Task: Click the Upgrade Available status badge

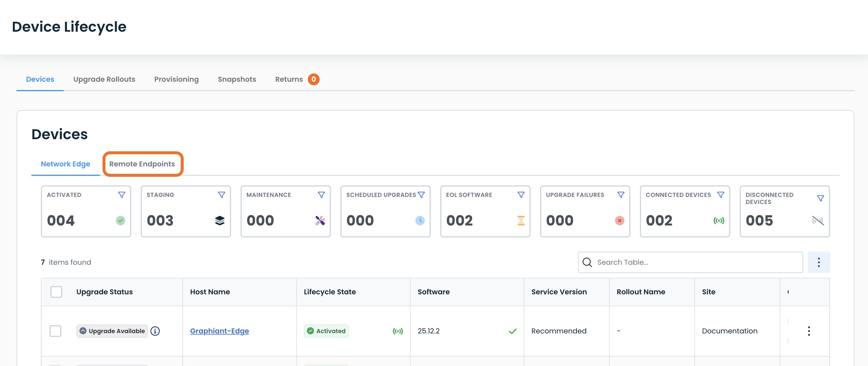Action: click(112, 331)
